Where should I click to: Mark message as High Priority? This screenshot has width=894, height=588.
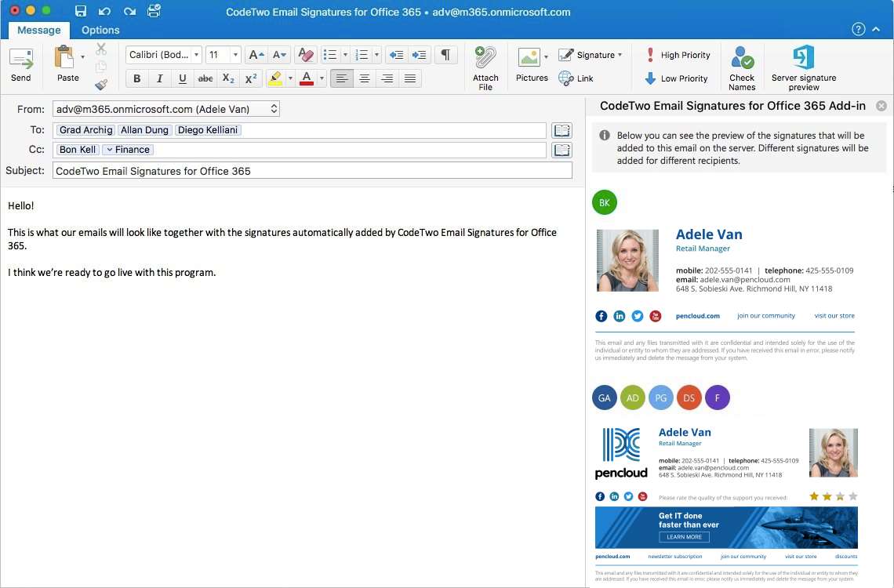pyautogui.click(x=678, y=55)
